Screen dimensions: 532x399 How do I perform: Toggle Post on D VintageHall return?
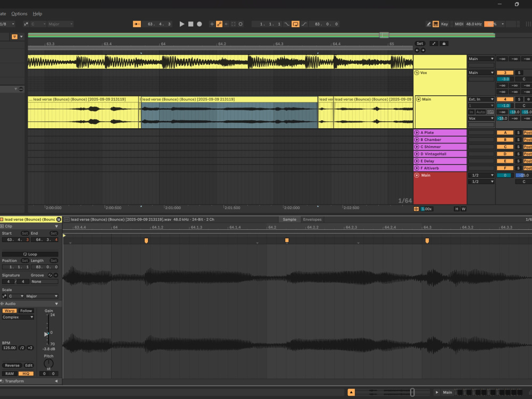point(528,154)
